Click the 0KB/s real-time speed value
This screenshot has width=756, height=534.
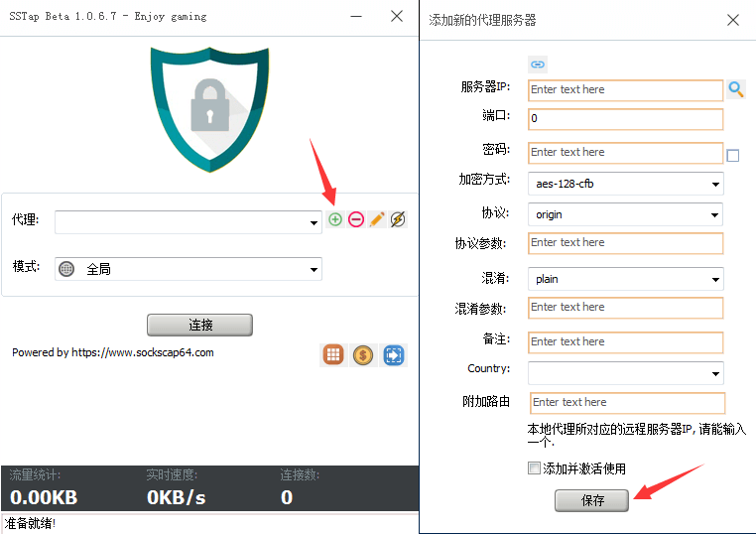[177, 497]
